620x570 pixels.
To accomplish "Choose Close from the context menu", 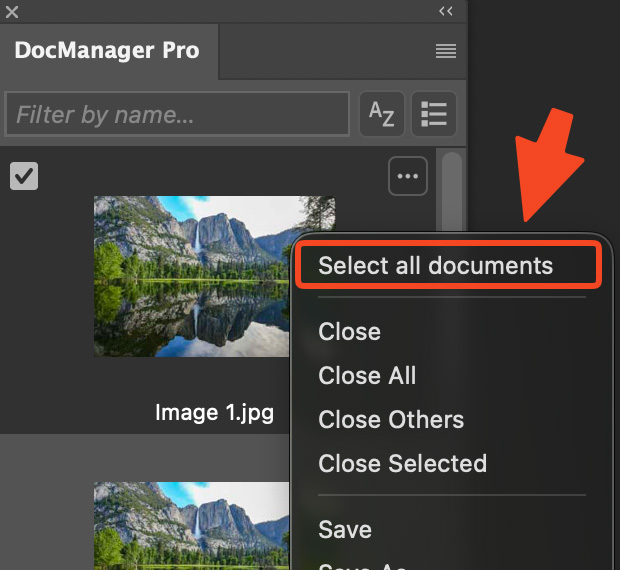I will [x=349, y=331].
